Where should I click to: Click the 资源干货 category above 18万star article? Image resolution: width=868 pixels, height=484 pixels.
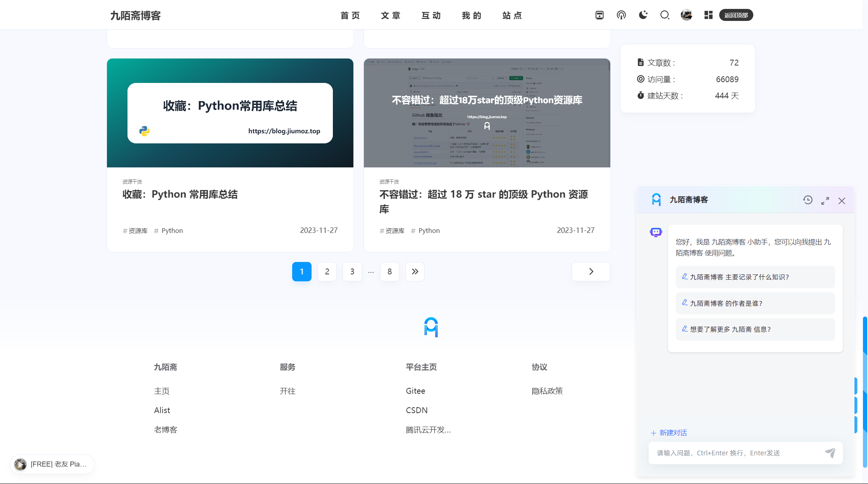coord(389,182)
